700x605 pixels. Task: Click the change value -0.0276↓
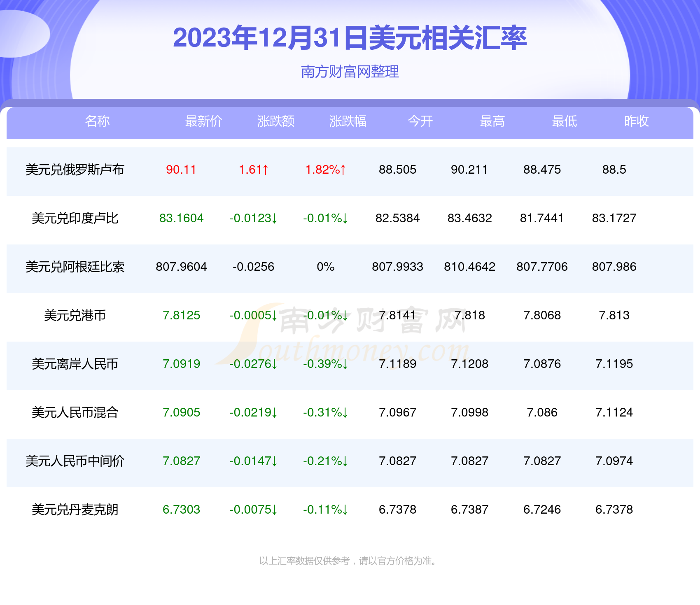[254, 364]
